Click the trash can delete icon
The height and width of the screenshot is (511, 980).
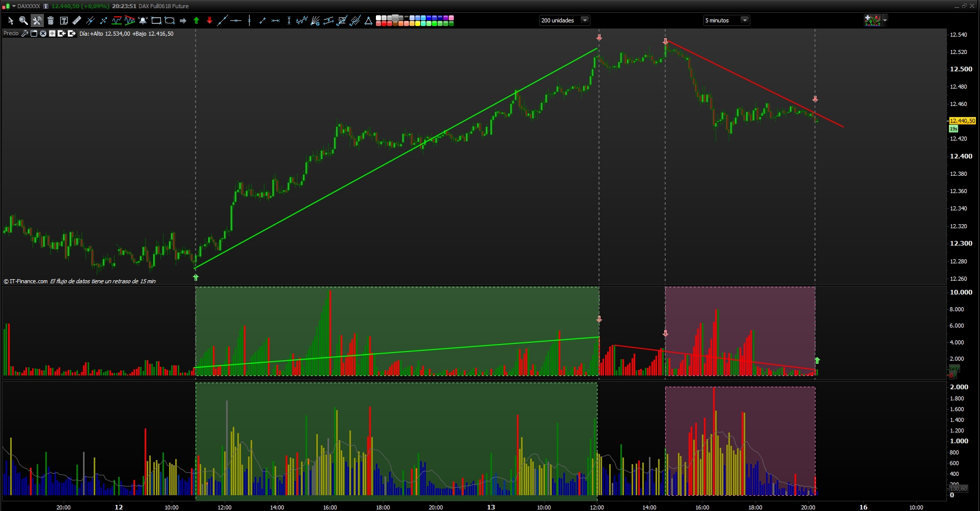[50, 20]
